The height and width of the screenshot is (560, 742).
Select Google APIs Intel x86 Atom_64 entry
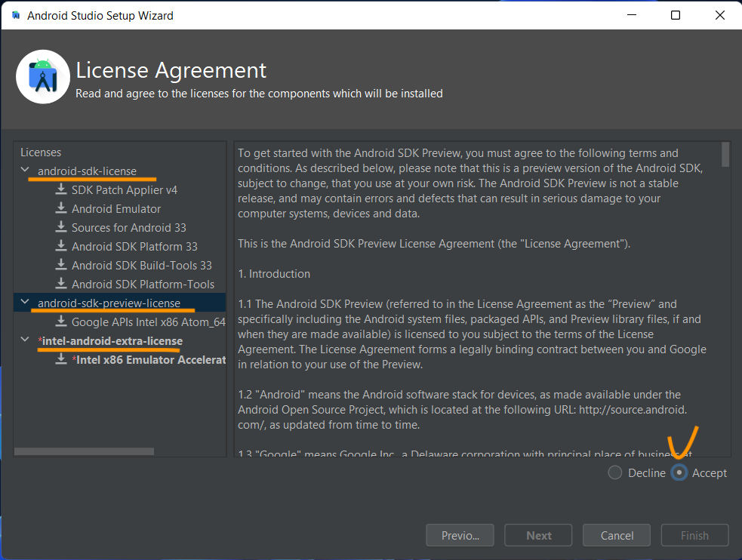click(x=149, y=322)
